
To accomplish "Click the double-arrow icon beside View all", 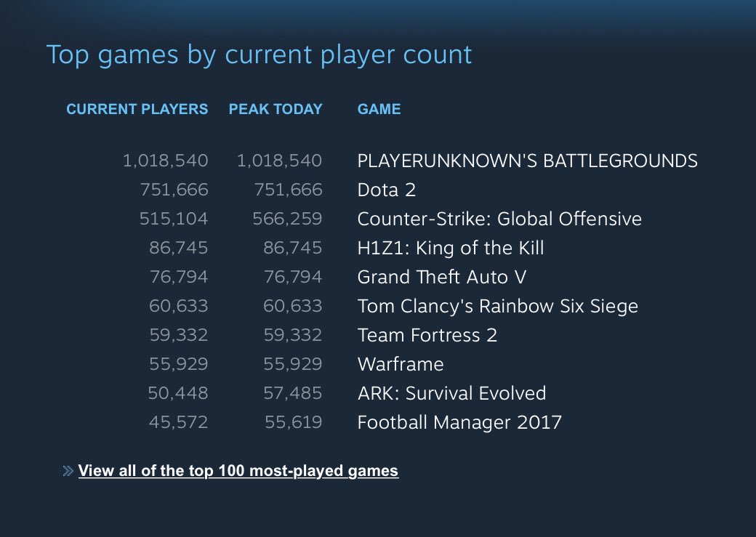I will point(68,472).
